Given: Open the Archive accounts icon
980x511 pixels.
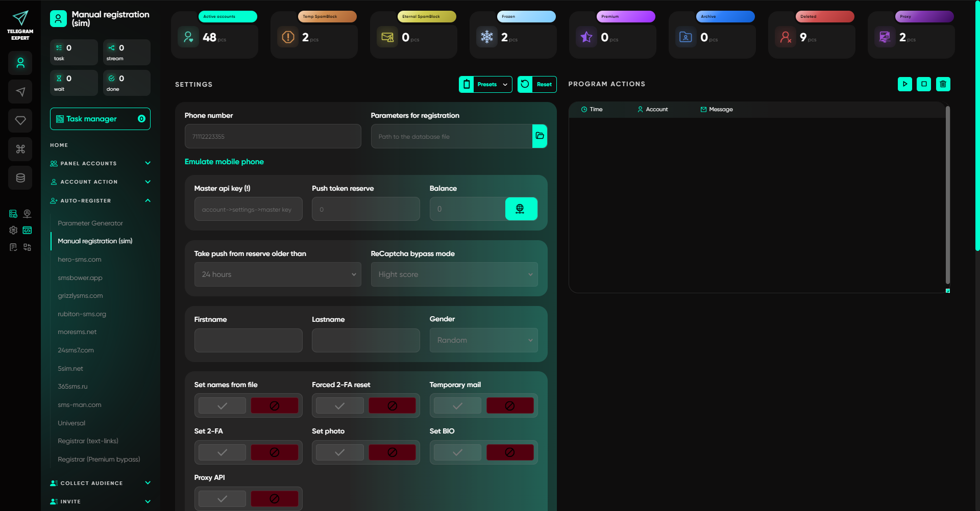Looking at the screenshot, I should [x=686, y=37].
